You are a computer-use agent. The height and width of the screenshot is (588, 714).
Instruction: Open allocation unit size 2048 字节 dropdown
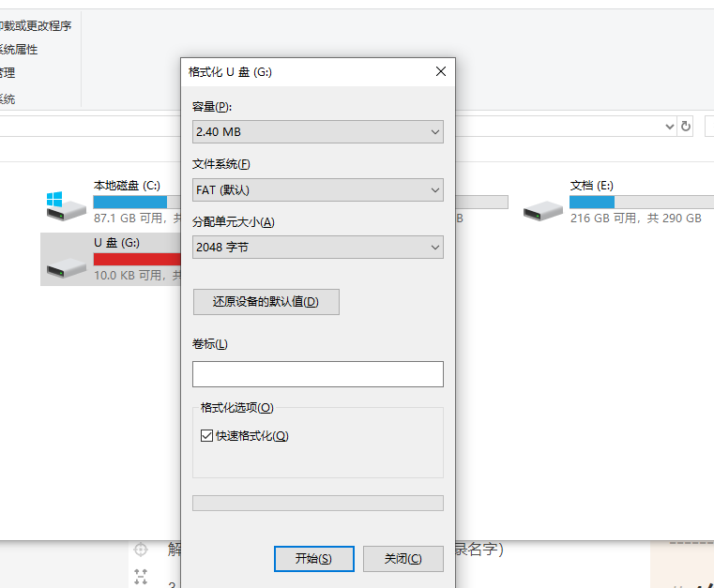318,248
